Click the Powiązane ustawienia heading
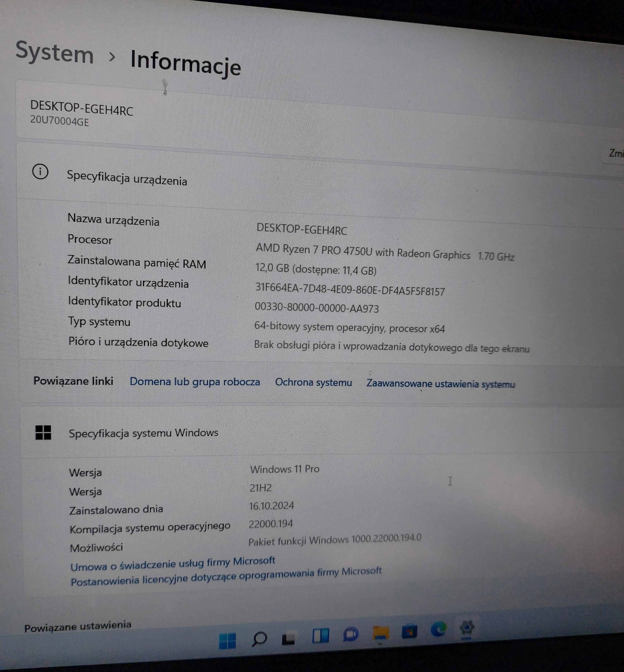The image size is (624, 672). (78, 626)
